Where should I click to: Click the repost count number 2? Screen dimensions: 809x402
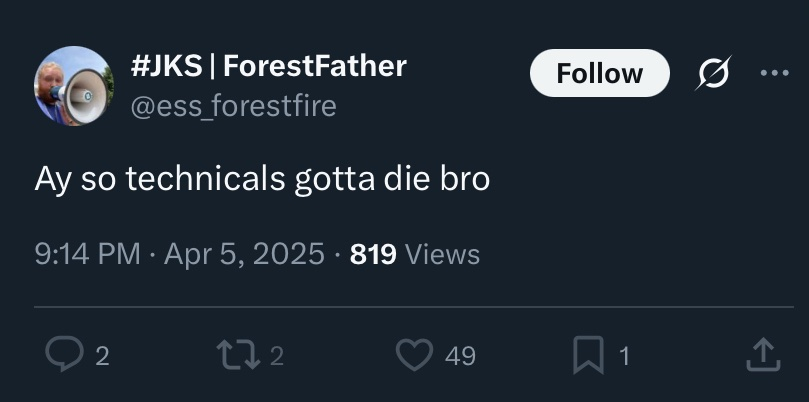[277, 355]
